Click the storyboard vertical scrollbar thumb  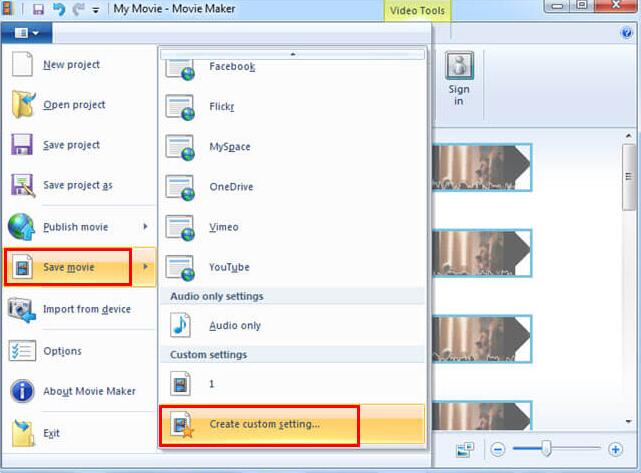coord(628,177)
